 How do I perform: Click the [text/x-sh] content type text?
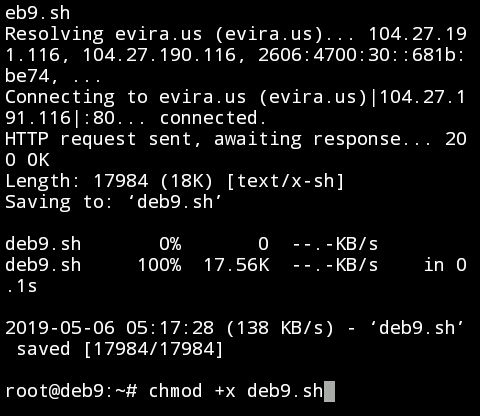[285, 181]
